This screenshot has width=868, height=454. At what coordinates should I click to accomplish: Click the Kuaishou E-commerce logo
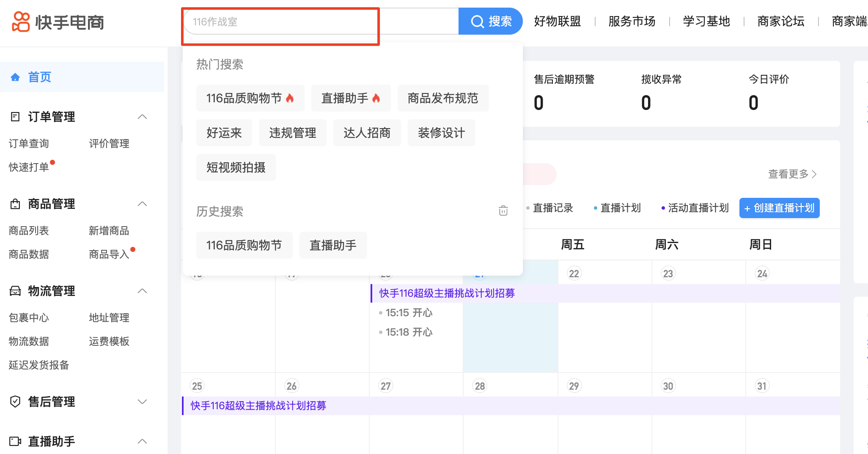click(x=58, y=22)
